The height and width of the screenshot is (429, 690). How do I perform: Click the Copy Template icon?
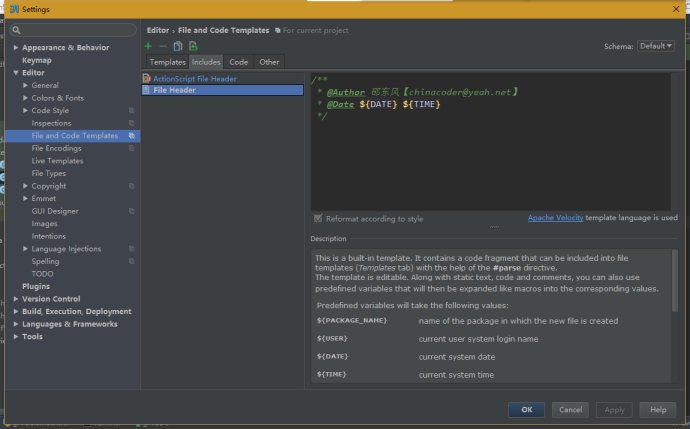click(x=178, y=46)
